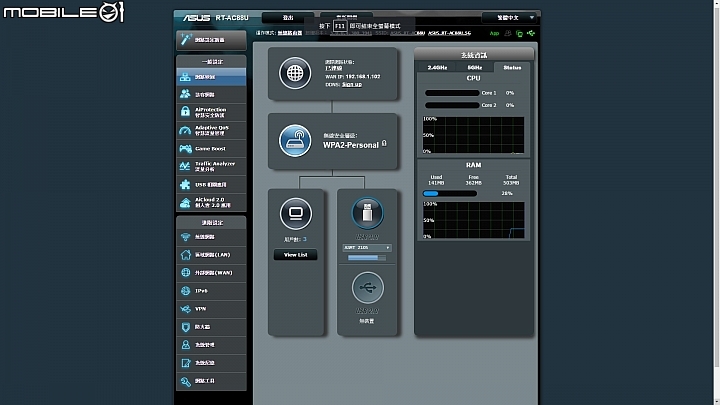This screenshot has height=405, width=720.
Task: Open LAN settings in sidebar
Action: (211, 255)
